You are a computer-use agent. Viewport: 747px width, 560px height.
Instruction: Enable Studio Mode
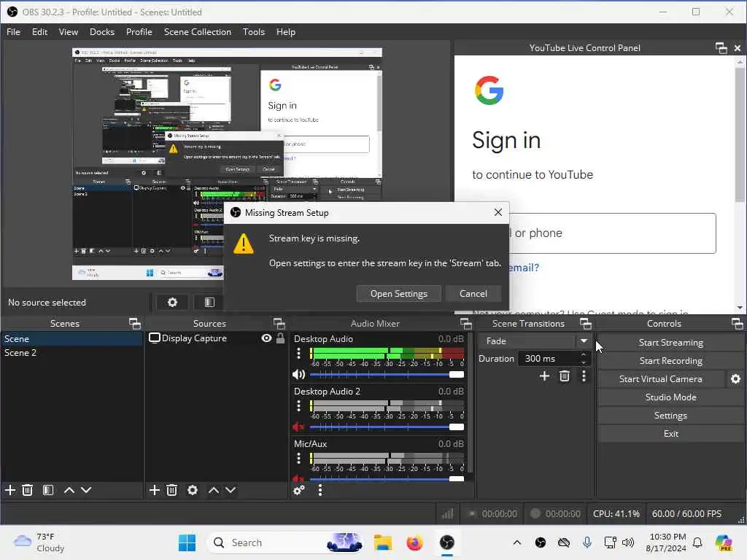pos(671,397)
